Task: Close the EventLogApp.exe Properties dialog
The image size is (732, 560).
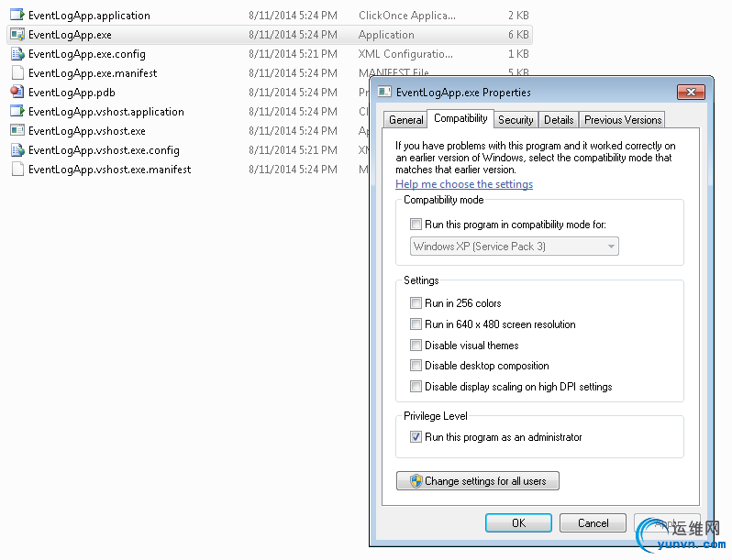Action: pos(691,92)
